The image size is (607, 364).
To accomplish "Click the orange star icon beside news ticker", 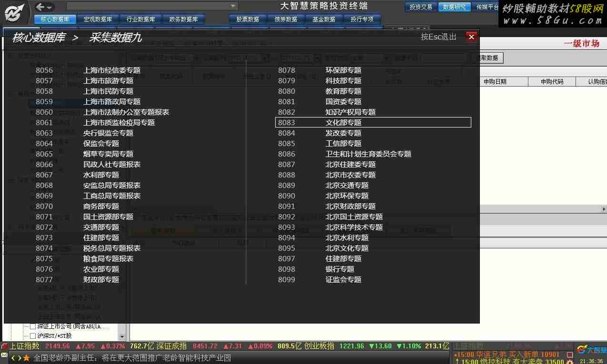I will click(27, 358).
